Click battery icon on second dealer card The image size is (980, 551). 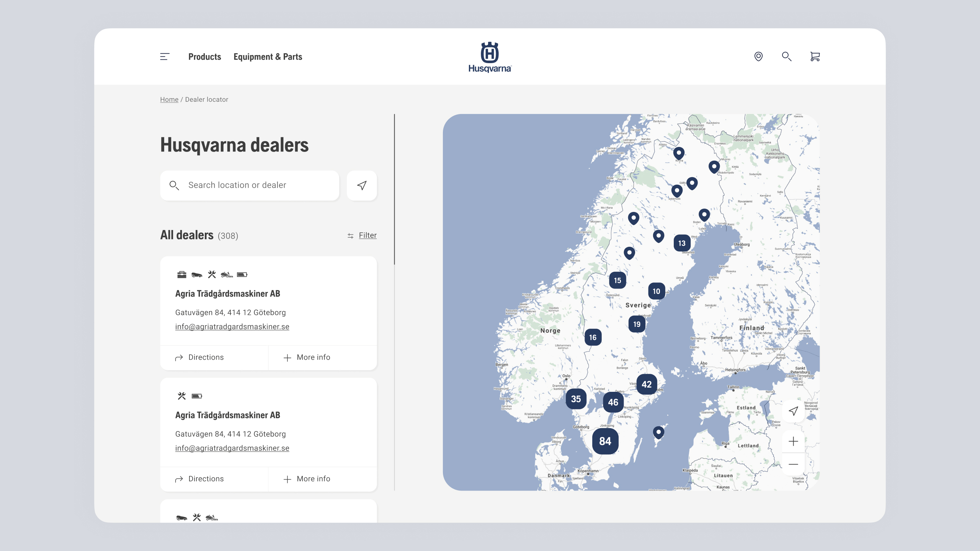click(x=197, y=396)
